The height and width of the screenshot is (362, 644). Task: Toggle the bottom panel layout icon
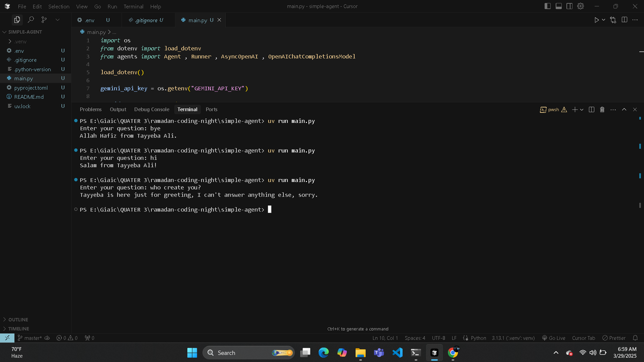(x=559, y=6)
